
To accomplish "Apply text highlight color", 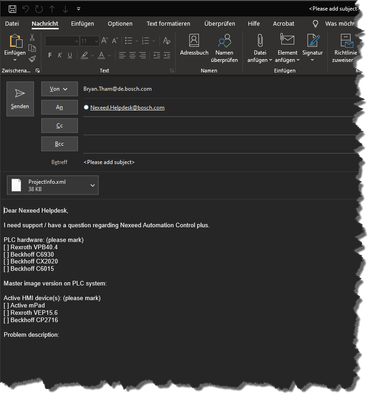I will tap(84, 55).
